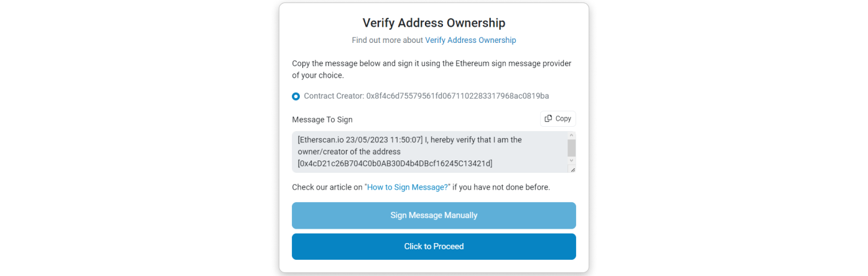The width and height of the screenshot is (868, 276).
Task: Click the message box scrollbar down arrow
Action: [x=571, y=160]
